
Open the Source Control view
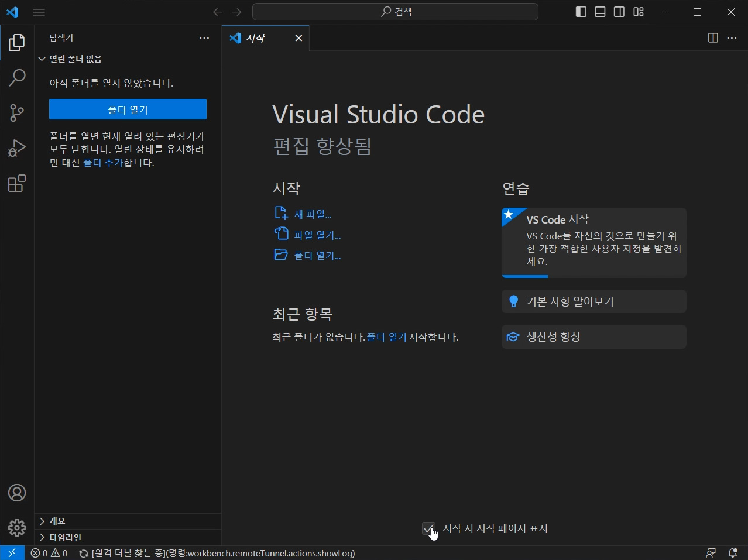pyautogui.click(x=17, y=113)
